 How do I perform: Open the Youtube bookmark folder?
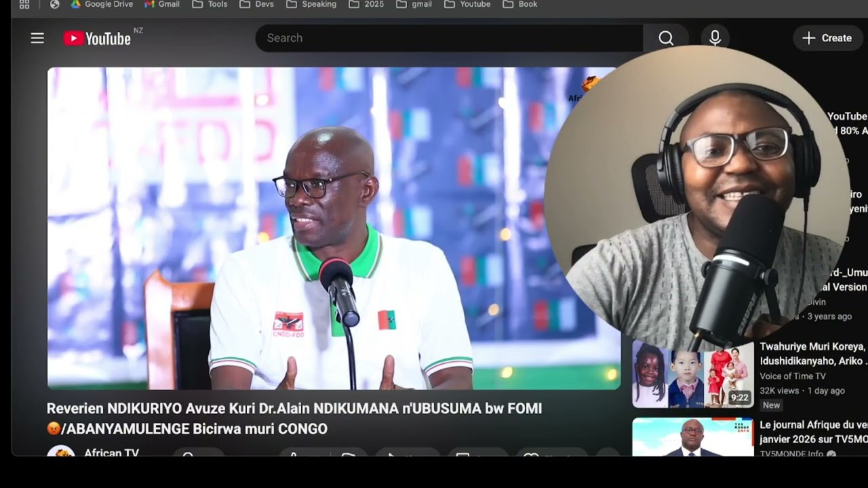[467, 4]
